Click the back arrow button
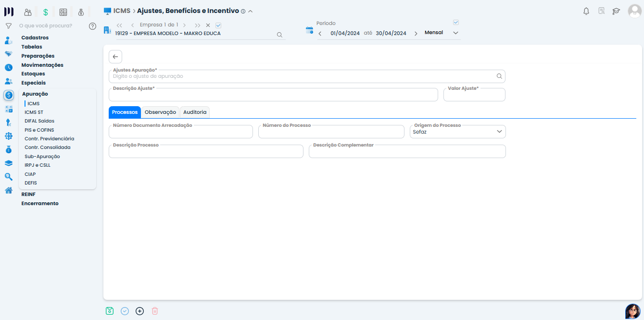644x320 pixels. click(x=115, y=57)
